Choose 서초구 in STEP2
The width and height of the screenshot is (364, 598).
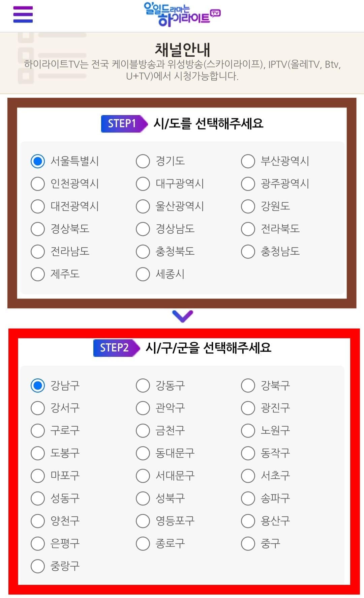tap(248, 476)
